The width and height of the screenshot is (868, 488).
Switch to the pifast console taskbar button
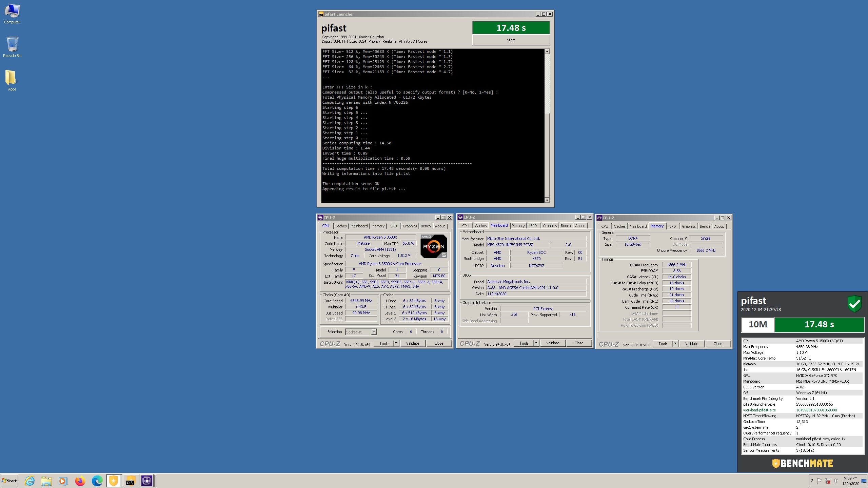point(131,481)
